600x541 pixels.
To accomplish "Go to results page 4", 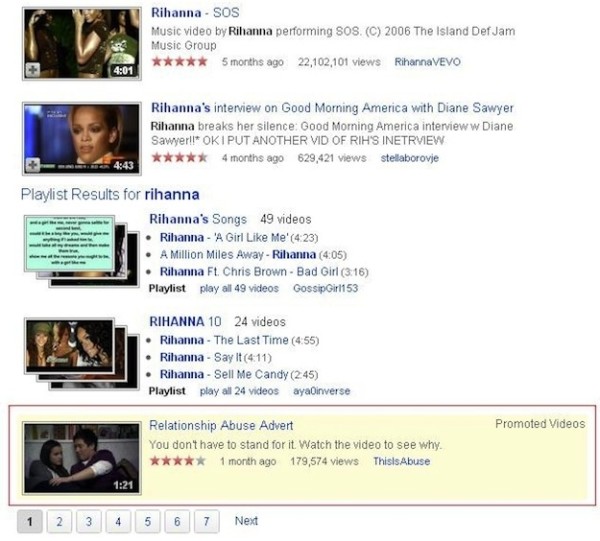I will (118, 521).
